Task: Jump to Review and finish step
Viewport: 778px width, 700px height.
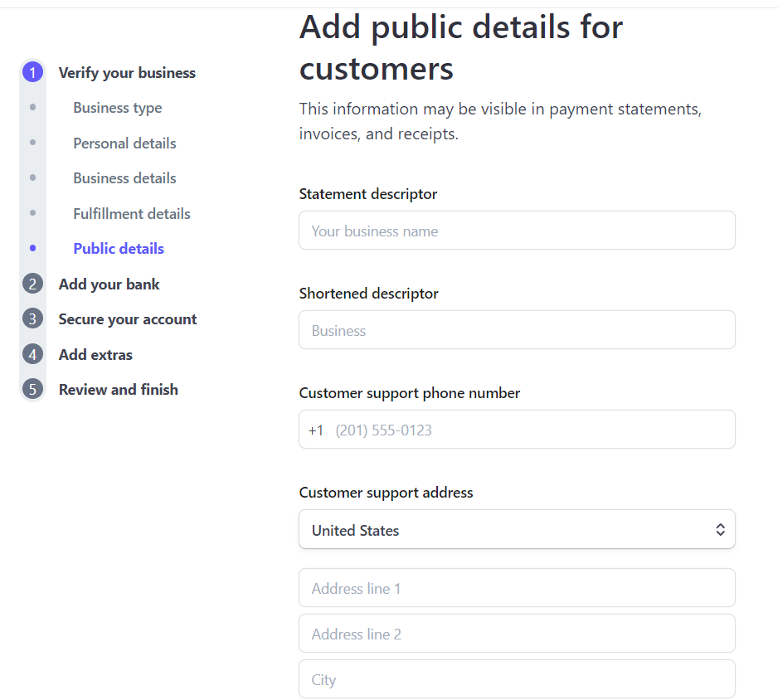Action: pos(118,390)
